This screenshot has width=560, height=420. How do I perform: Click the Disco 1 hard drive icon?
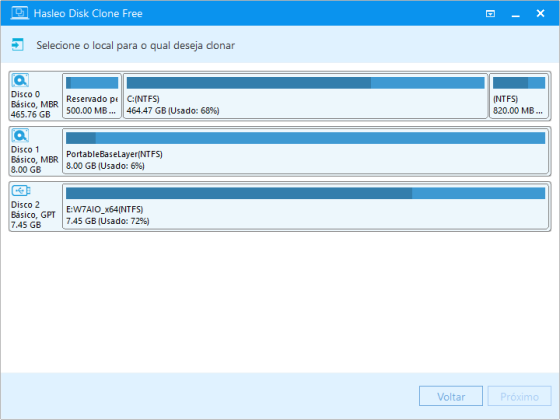tap(20, 136)
